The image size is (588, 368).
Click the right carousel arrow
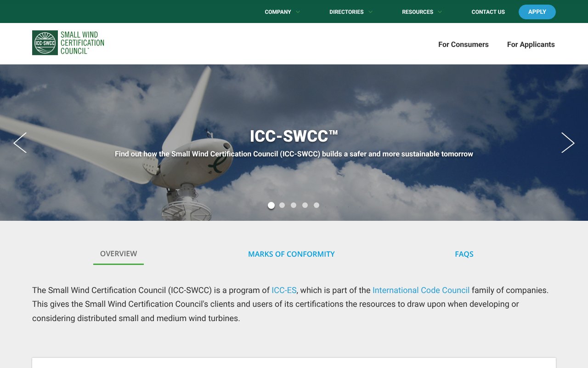(568, 143)
